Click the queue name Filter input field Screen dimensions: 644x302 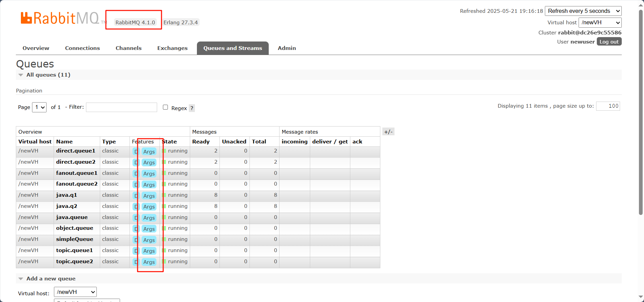(121, 107)
